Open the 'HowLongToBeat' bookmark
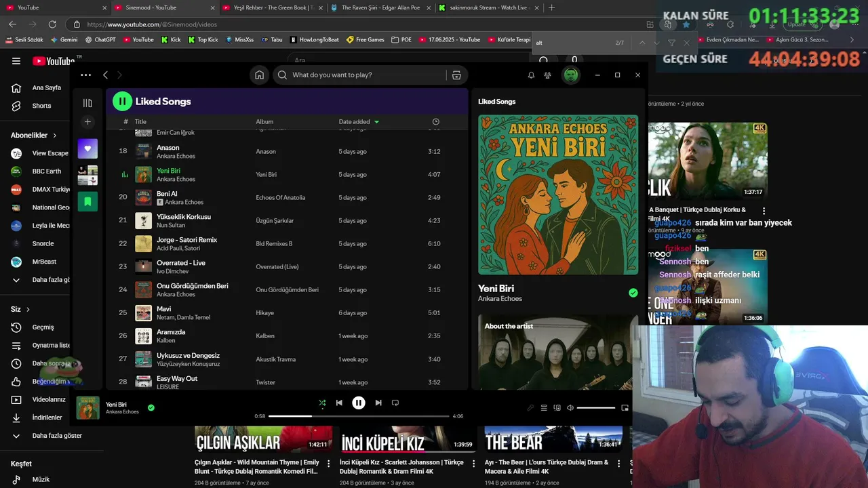Image resolution: width=868 pixels, height=488 pixels. (x=314, y=40)
